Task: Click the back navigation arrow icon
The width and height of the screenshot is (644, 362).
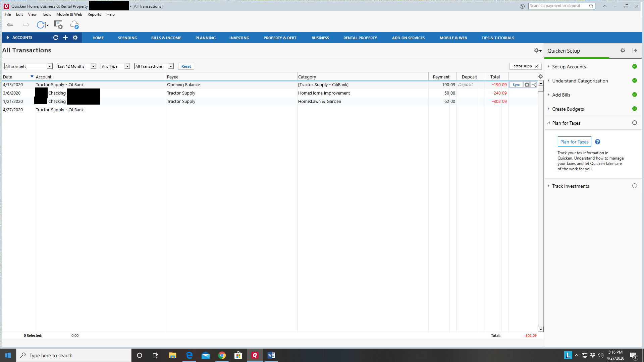Action: click(10, 25)
